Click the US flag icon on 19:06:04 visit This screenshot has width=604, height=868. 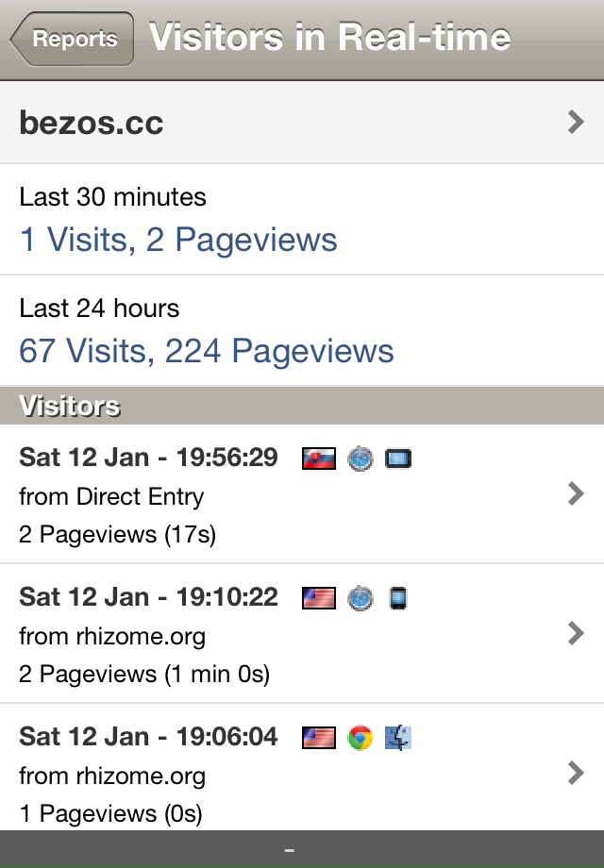319,738
